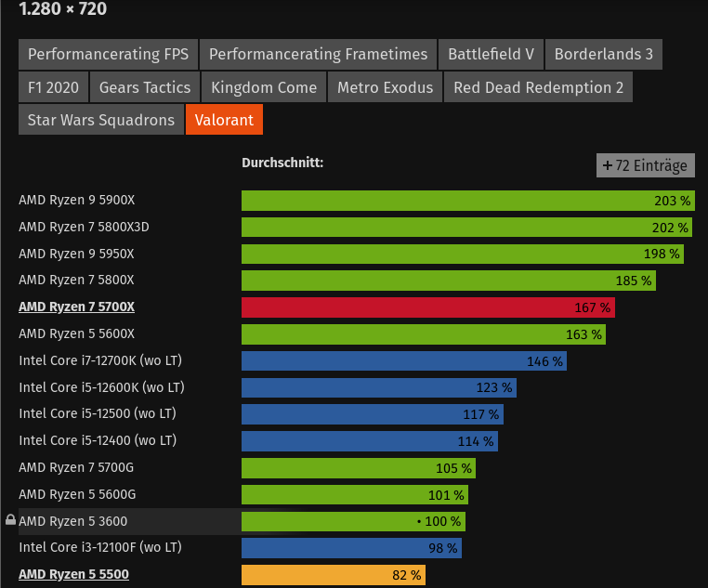
Task: Select the blue 98 % bar
Action: (x=352, y=548)
